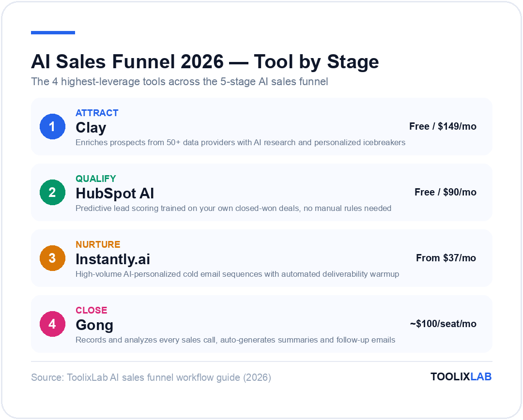Click the 'Free / $90/mo' price
Screen dimensions: 523x420
tap(446, 192)
